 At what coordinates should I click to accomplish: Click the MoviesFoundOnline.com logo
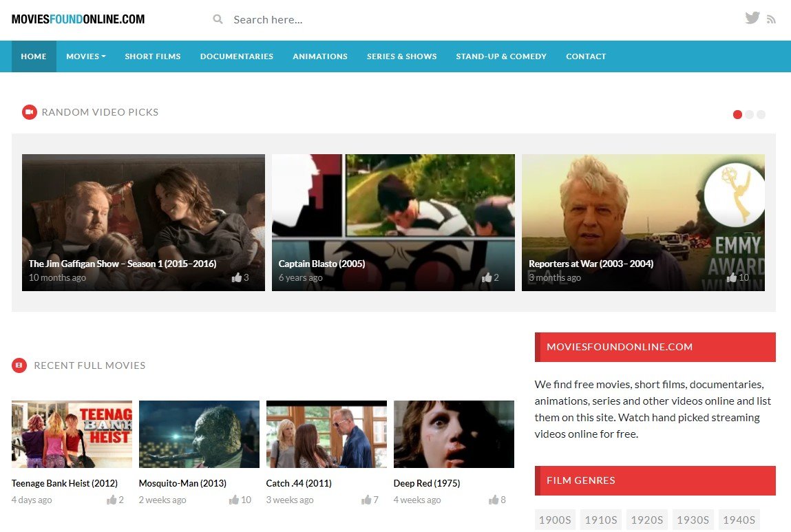(78, 19)
